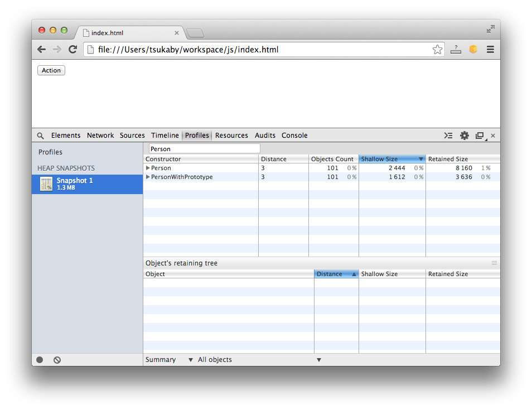Click the DevTools search magnifier icon

[40, 136]
